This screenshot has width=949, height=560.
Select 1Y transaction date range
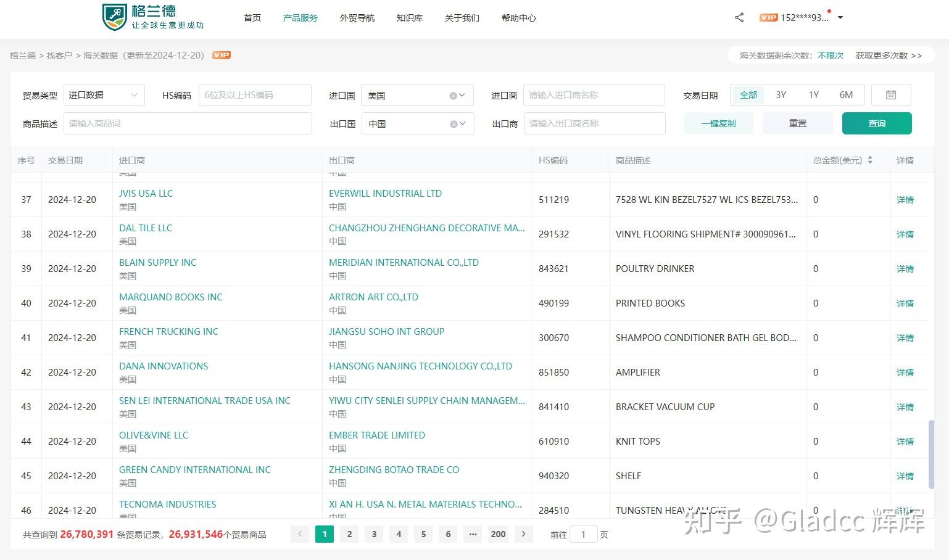click(x=814, y=95)
